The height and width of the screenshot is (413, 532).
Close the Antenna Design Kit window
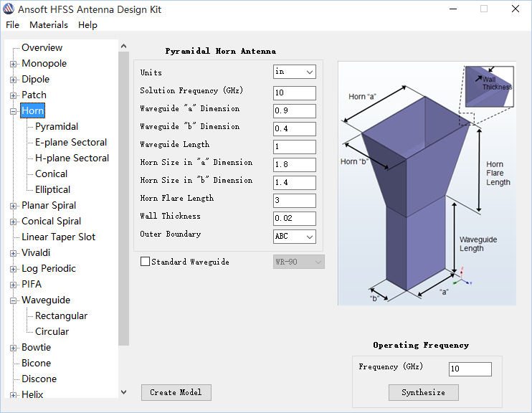pyautogui.click(x=516, y=9)
